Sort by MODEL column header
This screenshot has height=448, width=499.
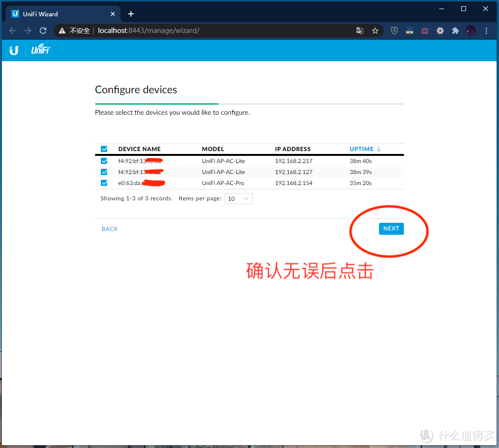coord(213,149)
